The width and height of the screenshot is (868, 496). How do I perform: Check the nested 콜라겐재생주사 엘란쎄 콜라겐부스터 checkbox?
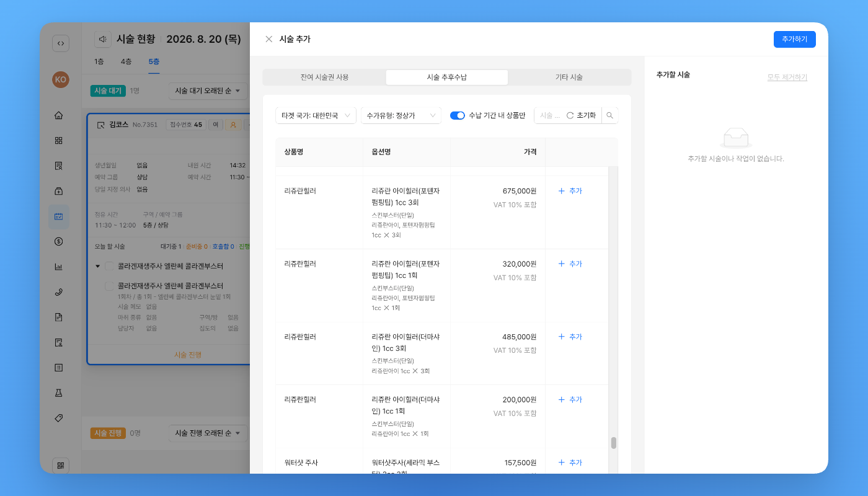point(109,286)
